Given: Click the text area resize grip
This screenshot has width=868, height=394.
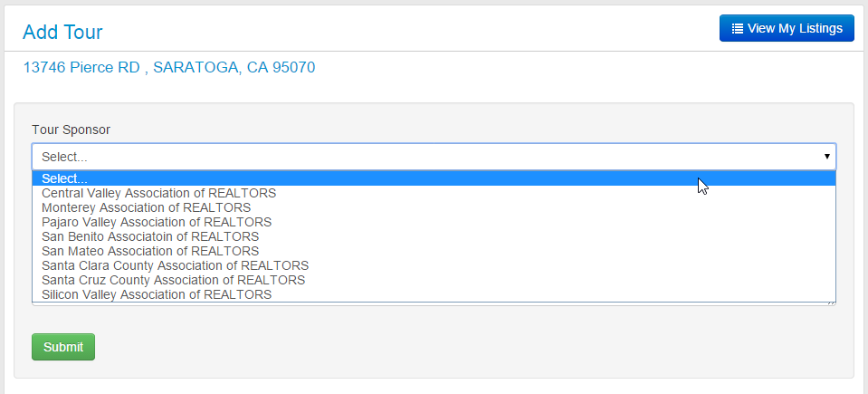Looking at the screenshot, I should (x=832, y=303).
